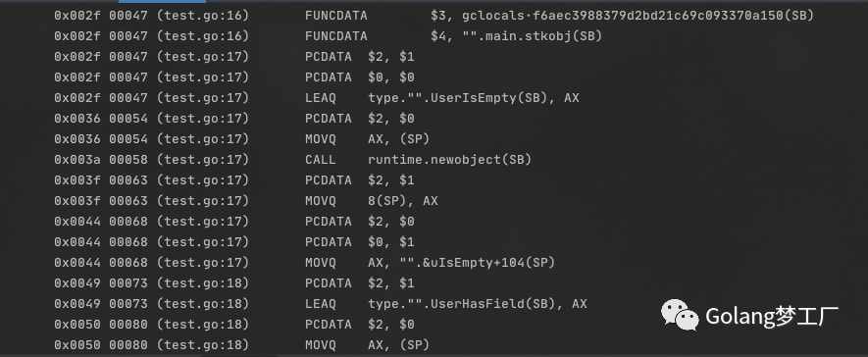Viewport: 868px width, 357px height.
Task: Click the Golang梦工厂 watermark text
Action: 772,316
